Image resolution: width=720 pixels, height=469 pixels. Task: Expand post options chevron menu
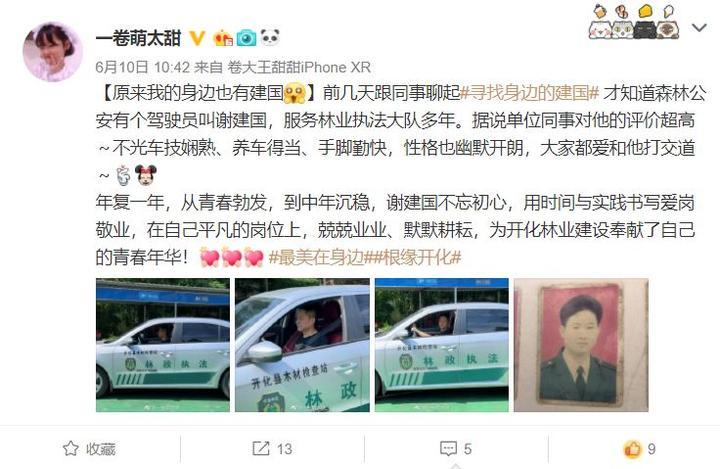pyautogui.click(x=699, y=28)
